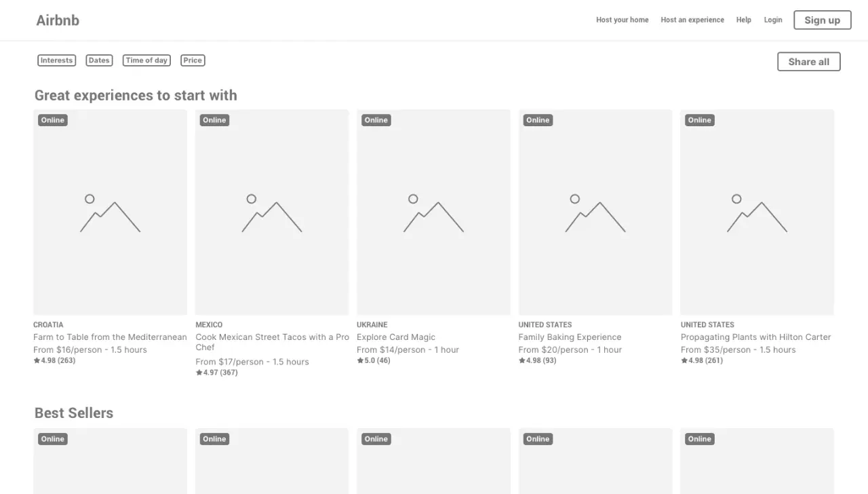
Task: Expand the Dates filter
Action: point(99,60)
